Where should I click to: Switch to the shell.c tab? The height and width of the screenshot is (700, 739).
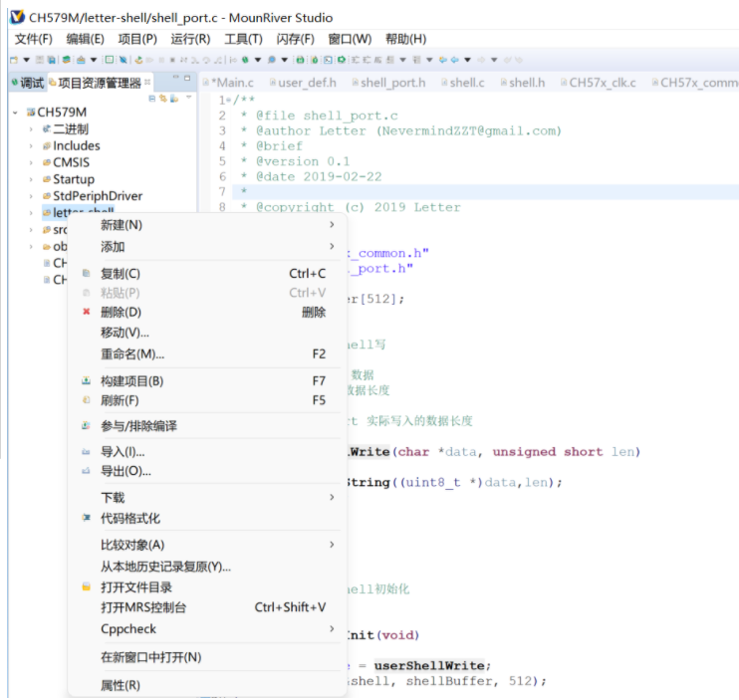pos(463,83)
